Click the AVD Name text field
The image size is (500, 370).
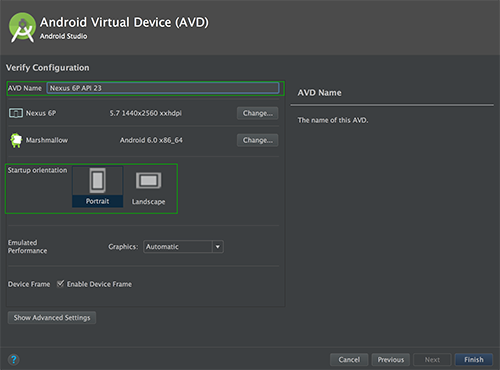(163, 88)
